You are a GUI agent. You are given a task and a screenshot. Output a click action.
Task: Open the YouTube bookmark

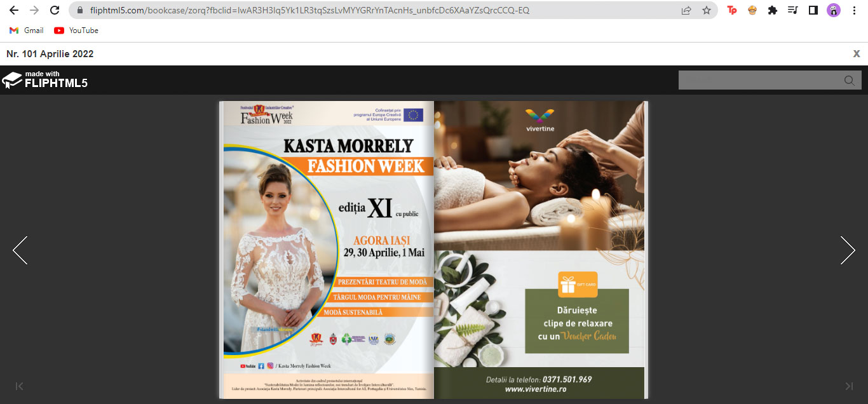tap(76, 30)
